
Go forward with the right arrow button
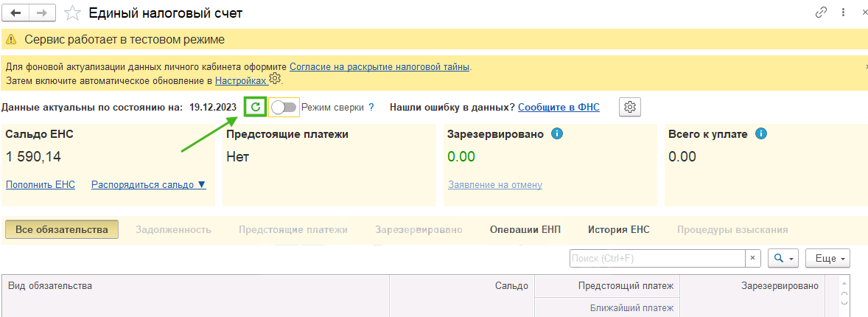pyautogui.click(x=41, y=13)
